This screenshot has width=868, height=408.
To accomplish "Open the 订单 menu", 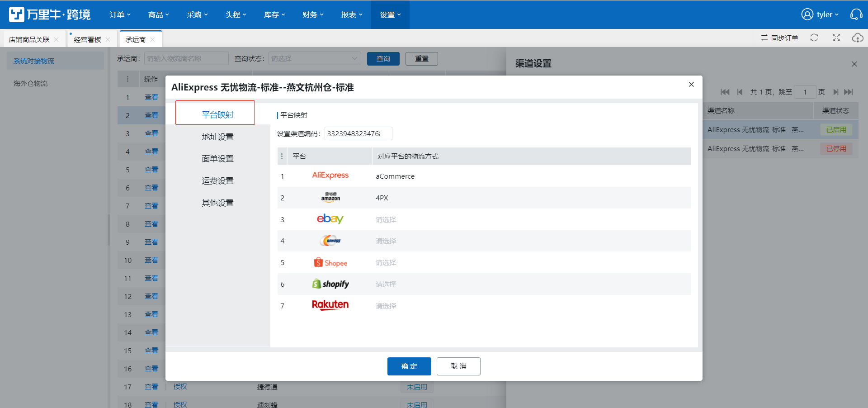I will coord(120,14).
